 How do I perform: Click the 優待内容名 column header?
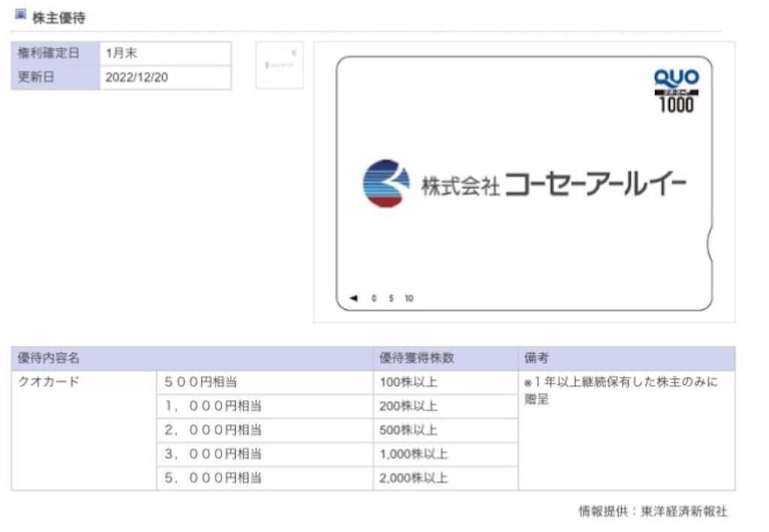pyautogui.click(x=191, y=358)
